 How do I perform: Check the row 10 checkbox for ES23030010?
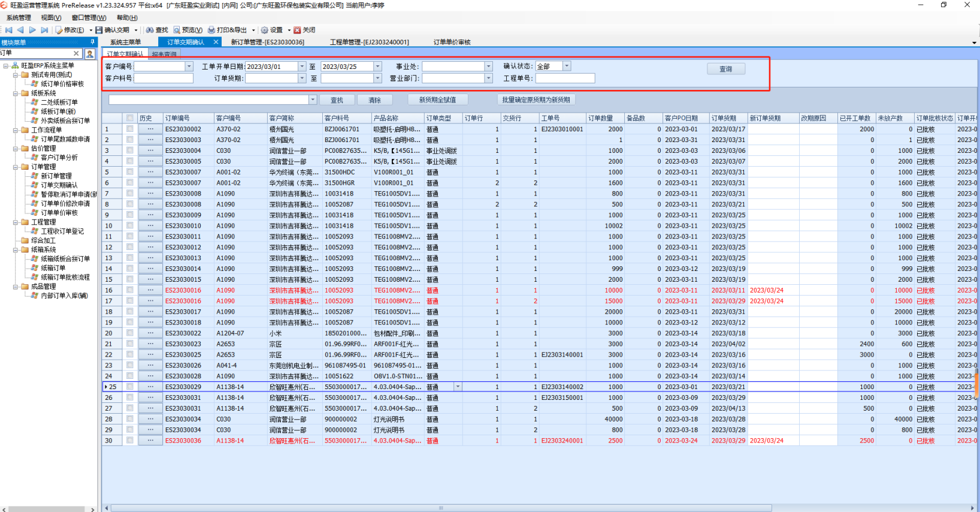[130, 226]
